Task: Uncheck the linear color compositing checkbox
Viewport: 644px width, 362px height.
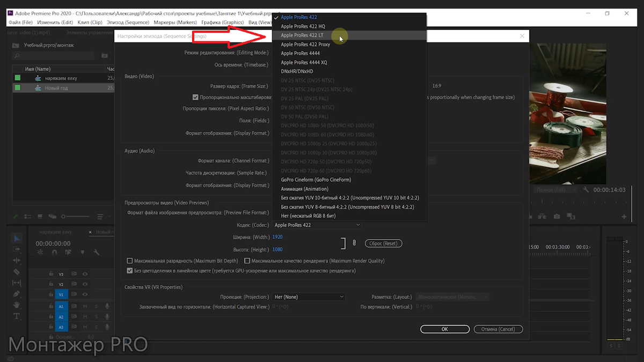Action: (x=130, y=271)
